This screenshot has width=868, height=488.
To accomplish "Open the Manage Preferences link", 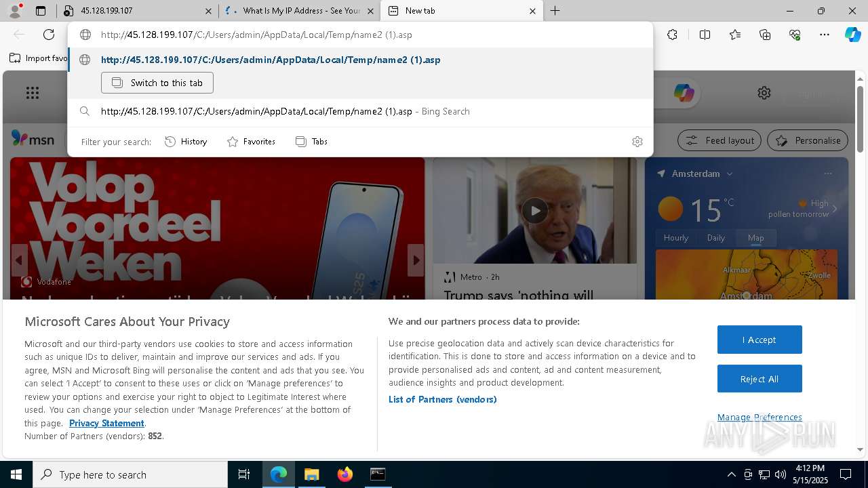I will (x=759, y=418).
